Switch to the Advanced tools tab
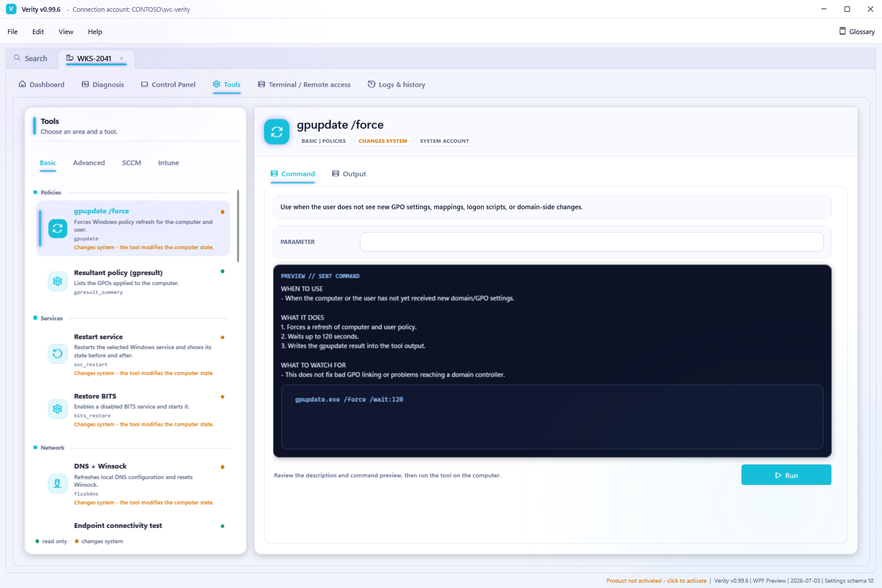 click(89, 163)
